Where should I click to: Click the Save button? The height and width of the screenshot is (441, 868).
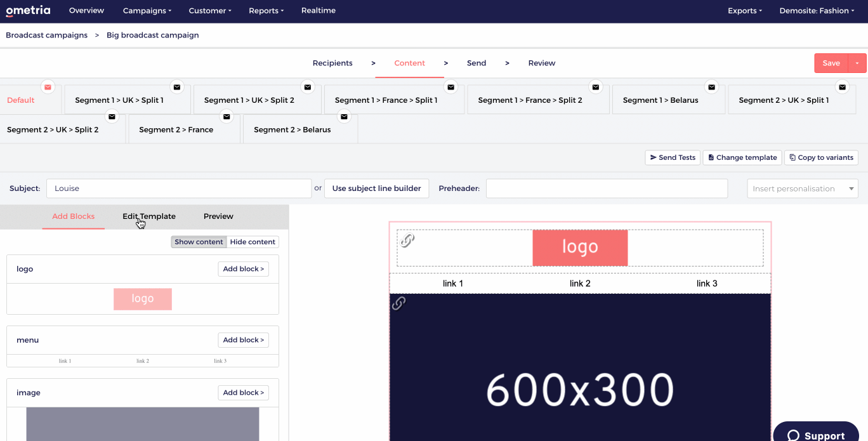(x=831, y=63)
